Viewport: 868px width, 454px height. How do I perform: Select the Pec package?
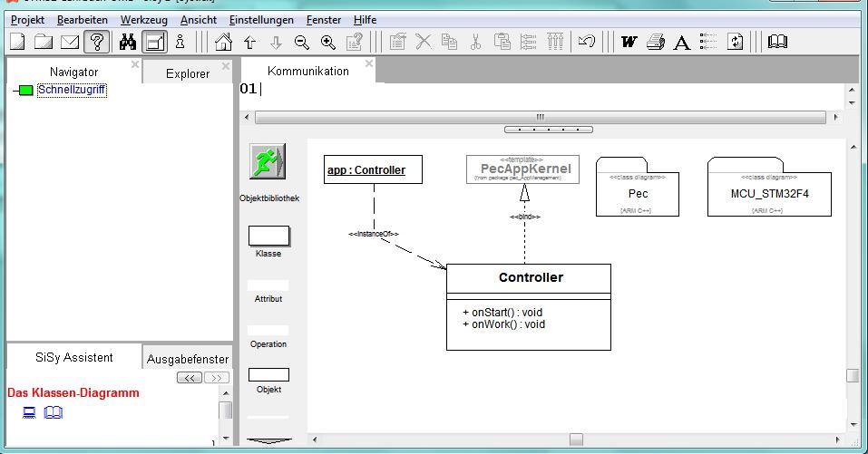(637, 187)
